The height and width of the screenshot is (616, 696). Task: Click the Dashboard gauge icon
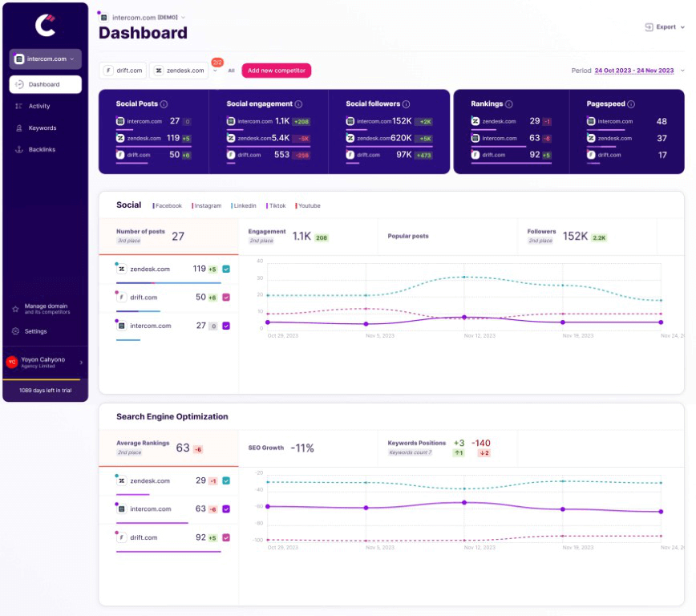[x=19, y=84]
